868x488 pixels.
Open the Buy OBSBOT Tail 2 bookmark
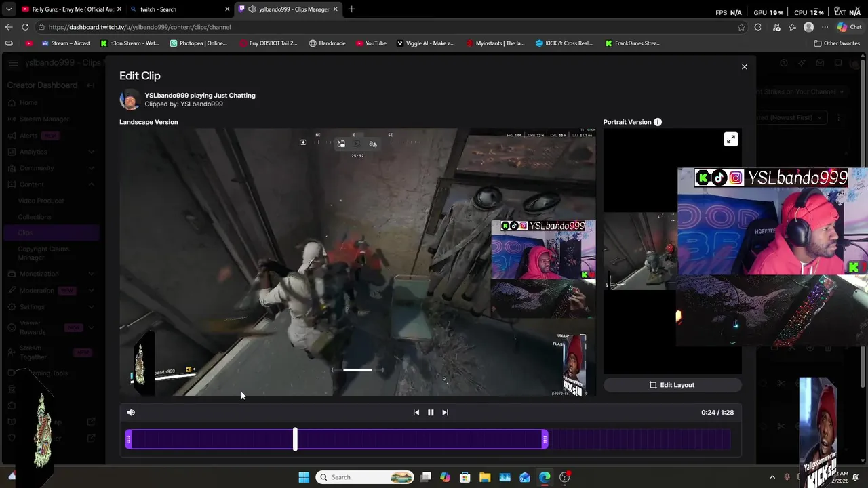click(x=269, y=43)
